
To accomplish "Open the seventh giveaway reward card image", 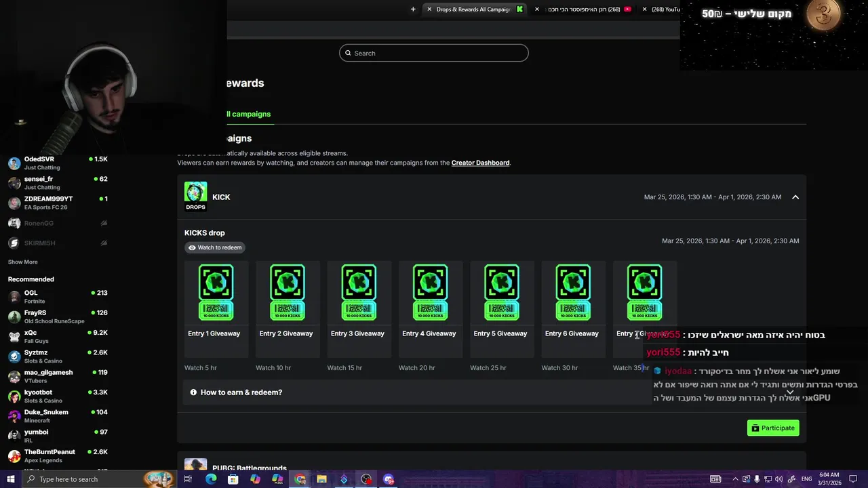I will [644, 292].
